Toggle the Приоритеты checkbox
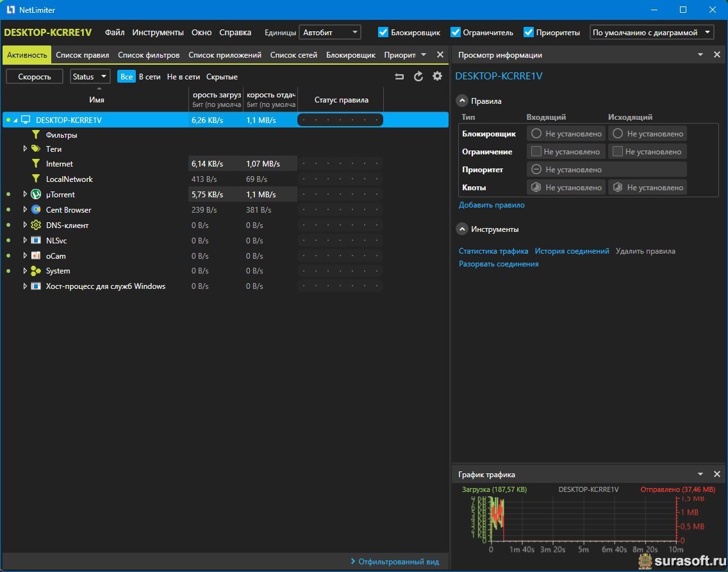This screenshot has width=728, height=572. (x=528, y=32)
